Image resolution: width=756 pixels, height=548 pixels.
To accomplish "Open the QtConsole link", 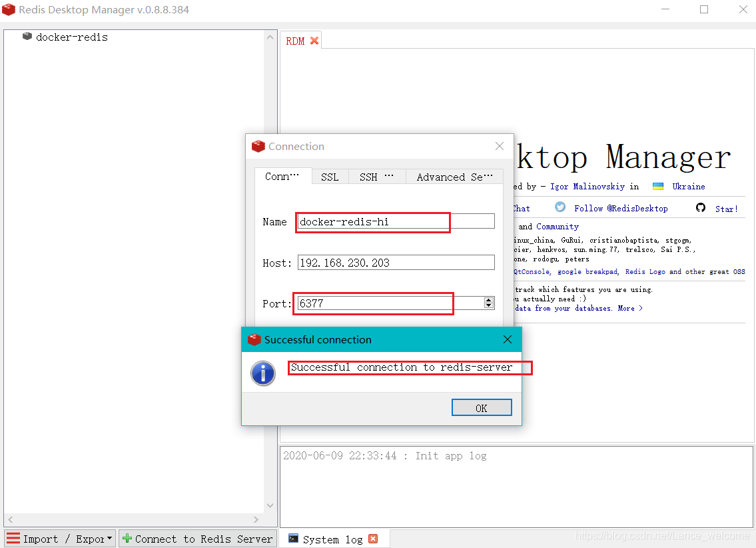I will point(532,271).
